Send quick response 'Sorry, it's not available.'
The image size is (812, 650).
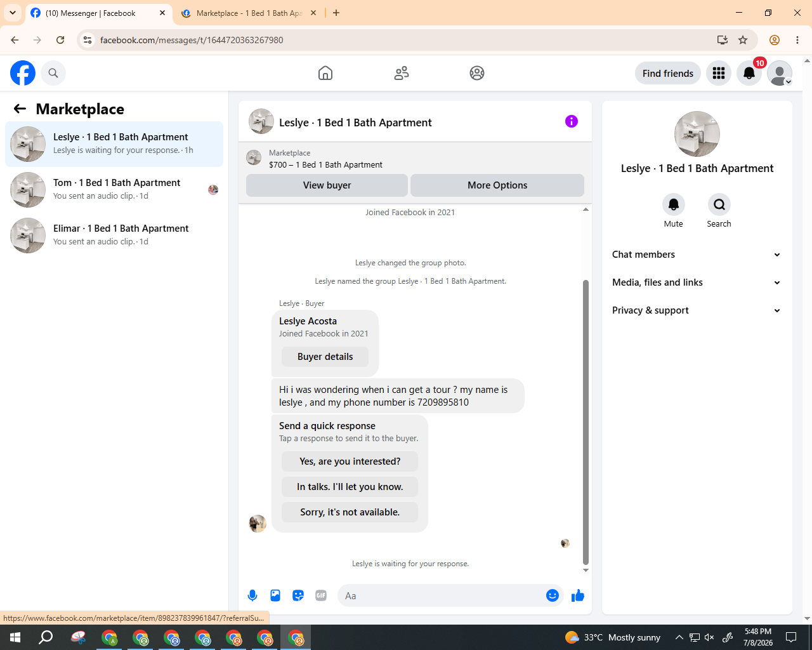pos(350,512)
